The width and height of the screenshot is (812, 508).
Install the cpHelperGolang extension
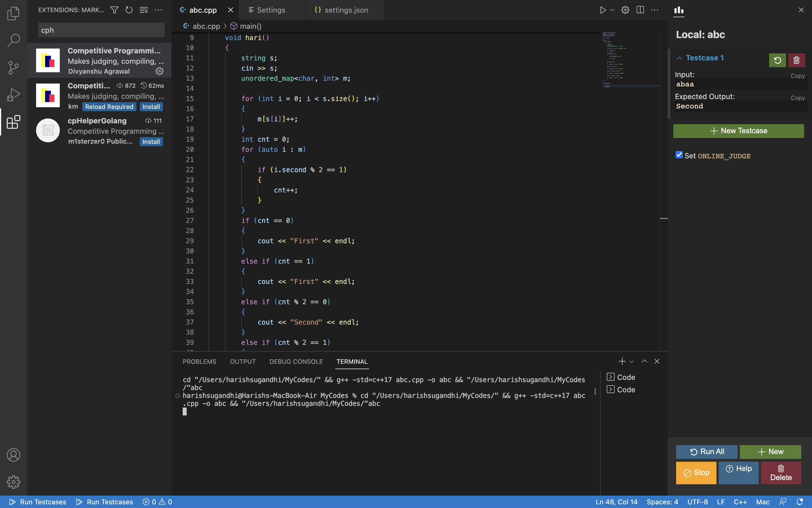151,142
